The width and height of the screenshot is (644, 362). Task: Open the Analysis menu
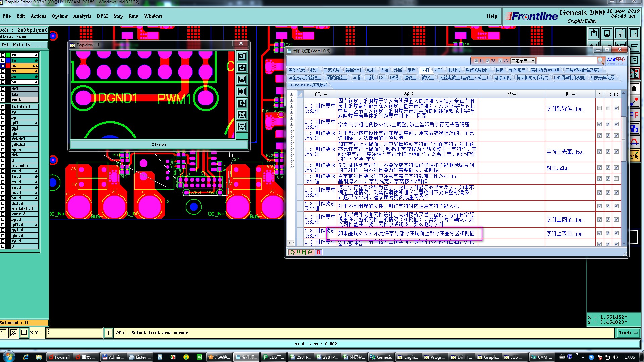pos(82,16)
